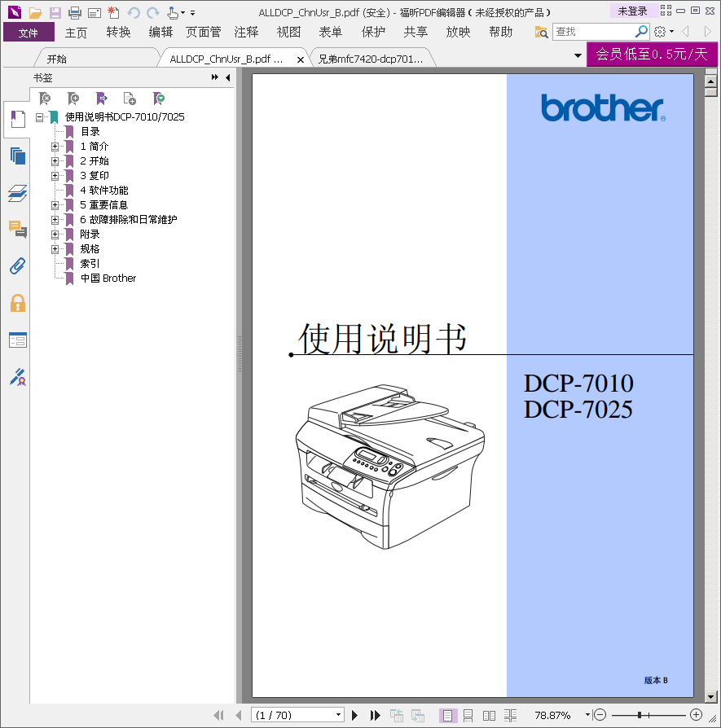The image size is (721, 728).
Task: Open the 文件 menu
Action: tap(29, 33)
